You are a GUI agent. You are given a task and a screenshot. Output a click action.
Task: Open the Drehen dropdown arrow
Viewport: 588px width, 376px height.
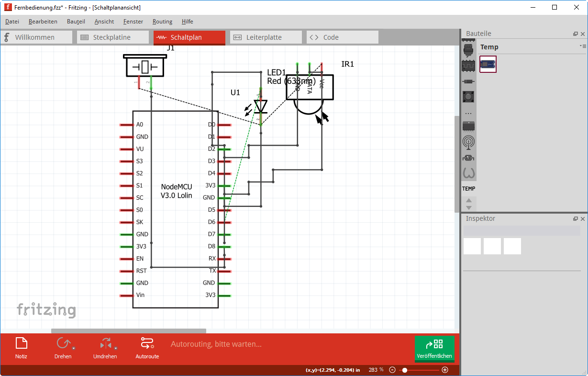(x=74, y=348)
